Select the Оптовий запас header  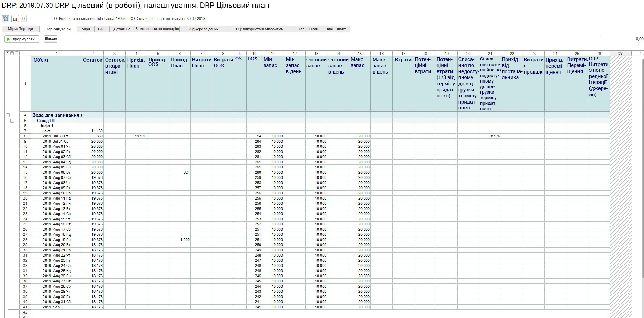pos(316,84)
